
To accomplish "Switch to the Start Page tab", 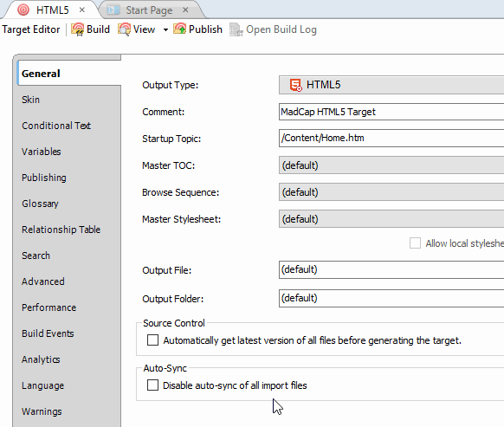I will pyautogui.click(x=149, y=10).
